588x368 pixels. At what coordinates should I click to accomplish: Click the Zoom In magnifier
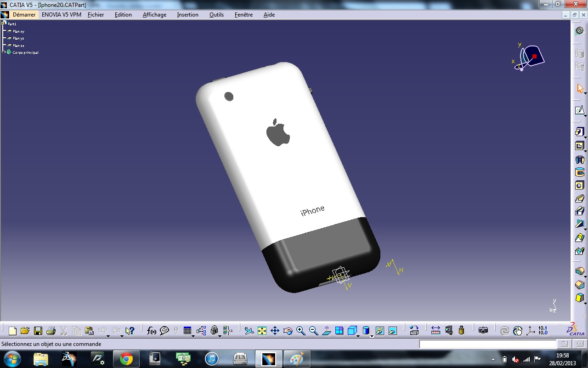(301, 331)
